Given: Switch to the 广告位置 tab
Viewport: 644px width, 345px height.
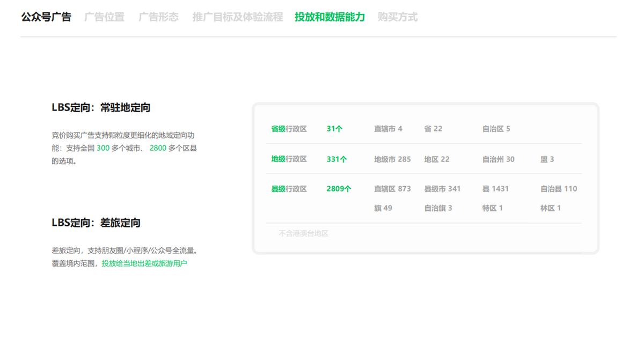Looking at the screenshot, I should (x=104, y=17).
